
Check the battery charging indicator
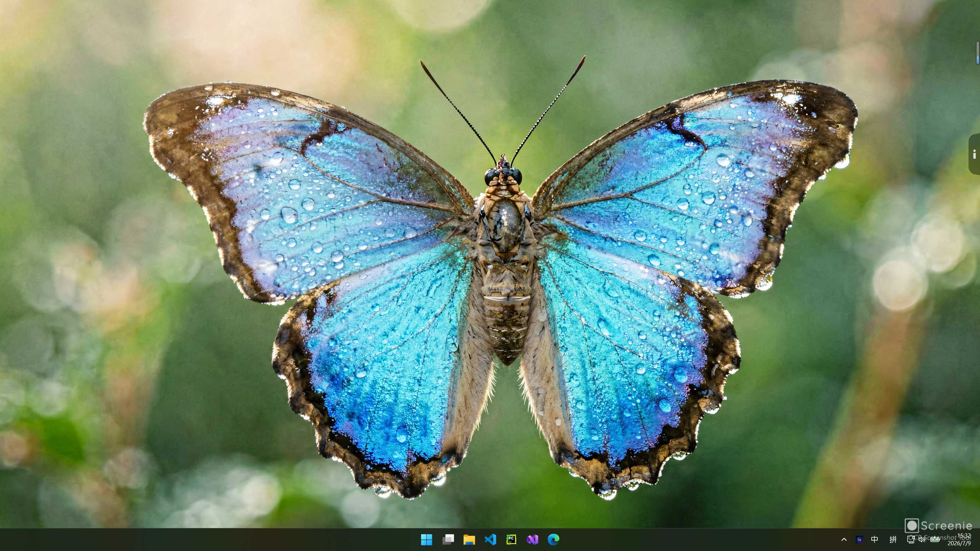[x=935, y=540]
